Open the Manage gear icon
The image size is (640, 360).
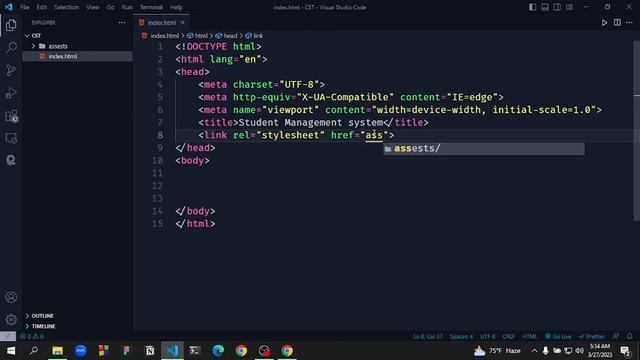(x=11, y=320)
